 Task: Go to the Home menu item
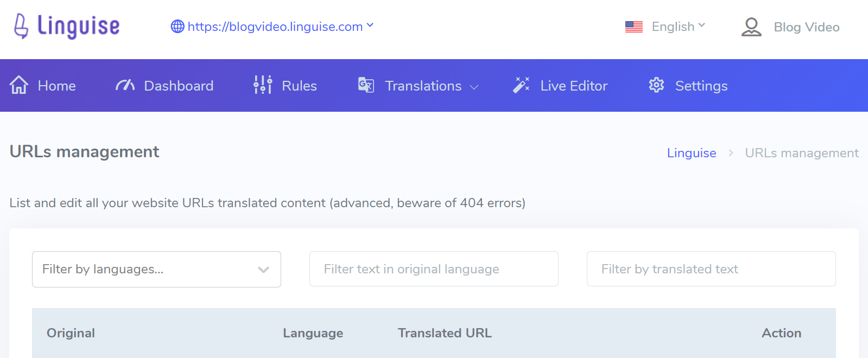(x=56, y=86)
